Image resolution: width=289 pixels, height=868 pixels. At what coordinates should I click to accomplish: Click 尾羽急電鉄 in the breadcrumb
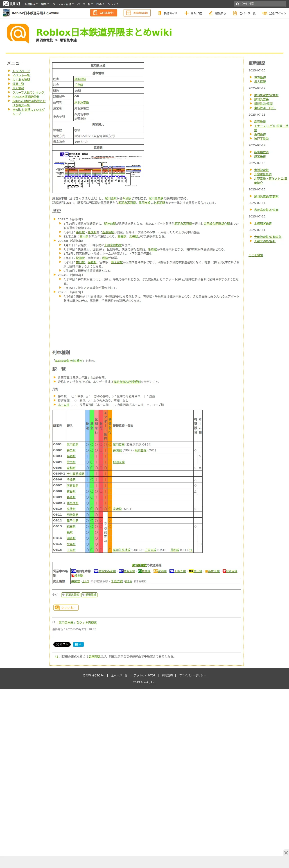tap(44, 40)
